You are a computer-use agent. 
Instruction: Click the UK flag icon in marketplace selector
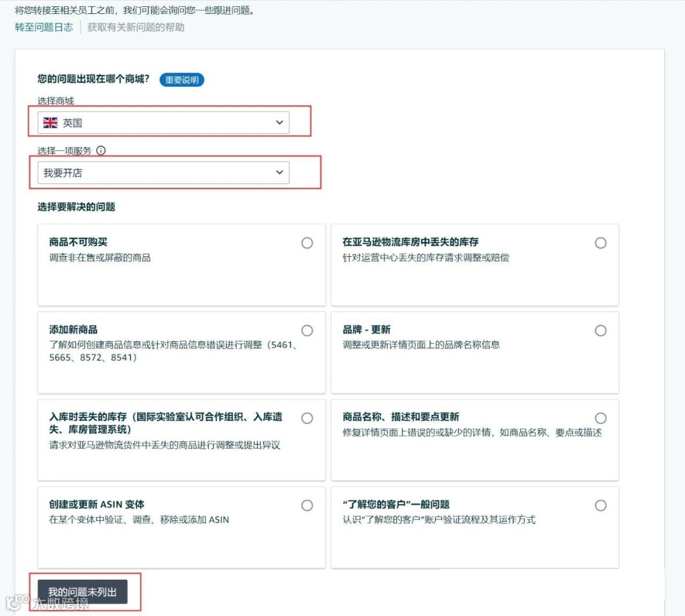50,123
